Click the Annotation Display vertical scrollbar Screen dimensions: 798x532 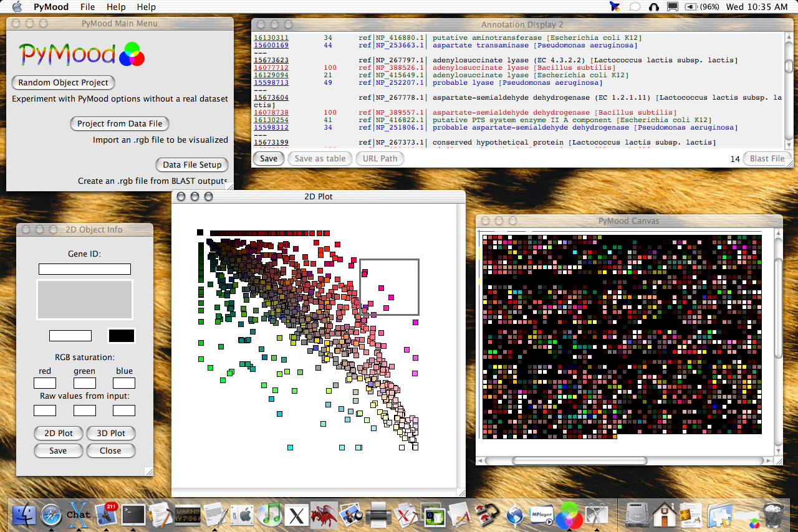click(x=789, y=90)
